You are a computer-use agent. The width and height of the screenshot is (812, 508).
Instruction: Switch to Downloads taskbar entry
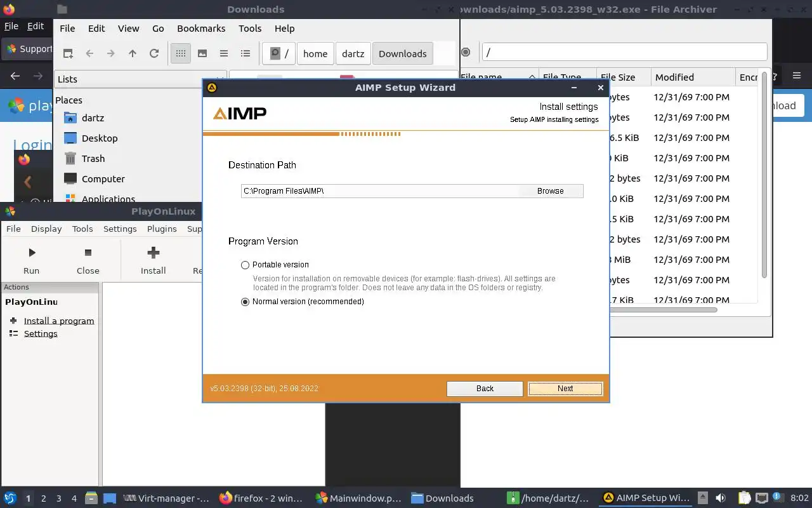coord(442,498)
